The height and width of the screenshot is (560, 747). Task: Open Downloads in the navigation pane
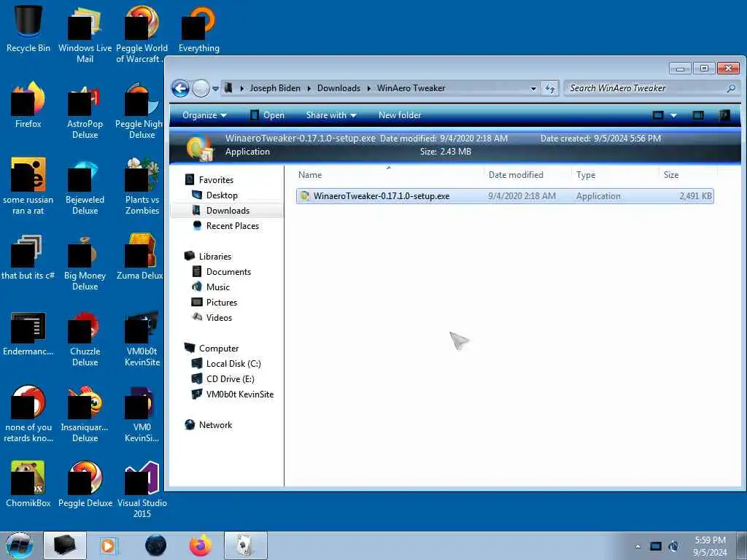[x=228, y=211]
